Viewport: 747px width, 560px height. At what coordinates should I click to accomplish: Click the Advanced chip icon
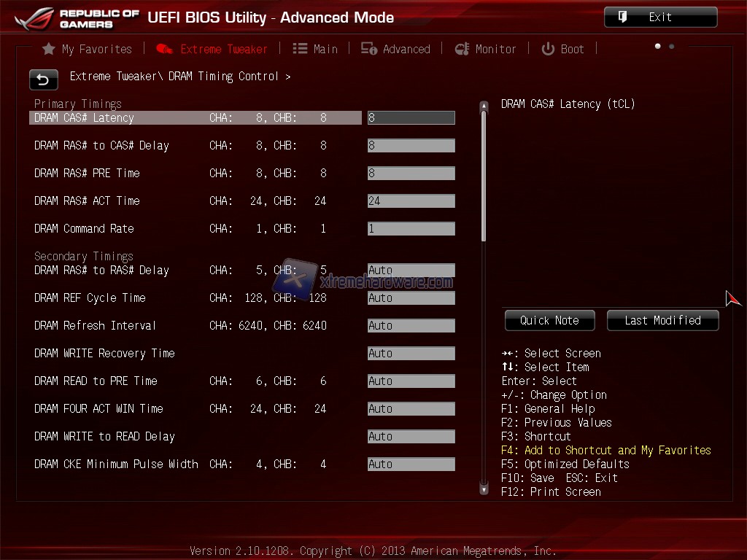coord(369,49)
